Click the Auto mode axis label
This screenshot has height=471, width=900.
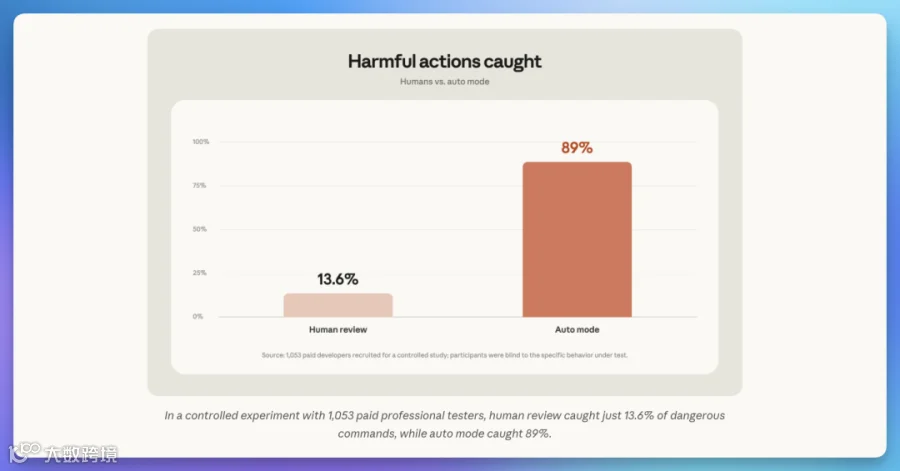(x=577, y=329)
